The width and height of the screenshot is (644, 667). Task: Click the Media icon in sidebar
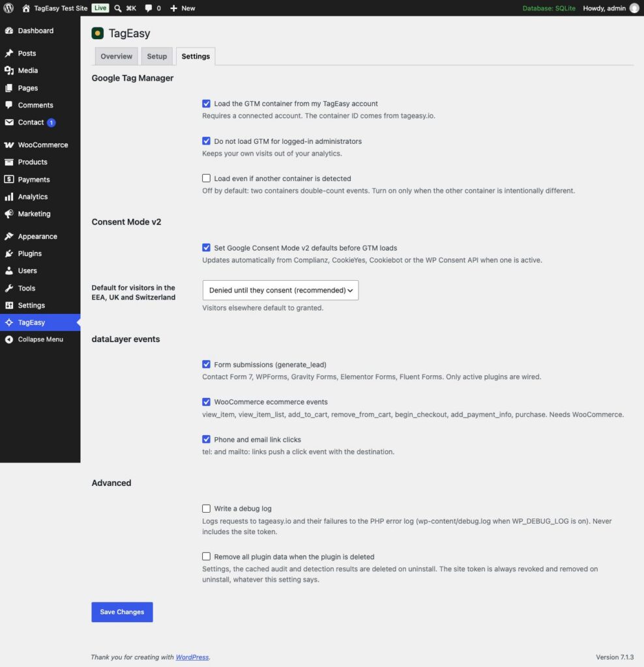coord(9,70)
